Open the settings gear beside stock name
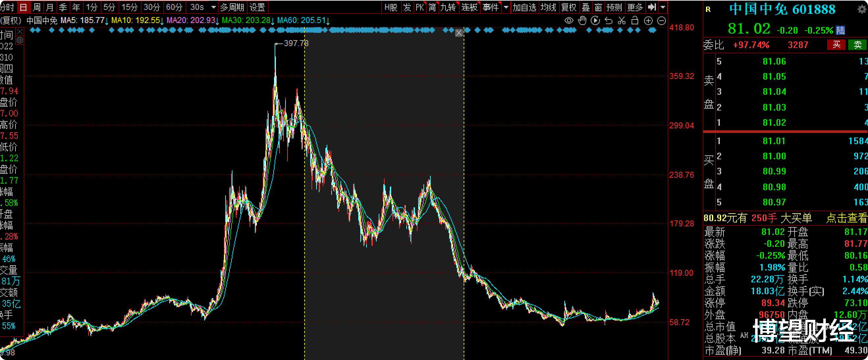868x360 pixels. click(862, 9)
